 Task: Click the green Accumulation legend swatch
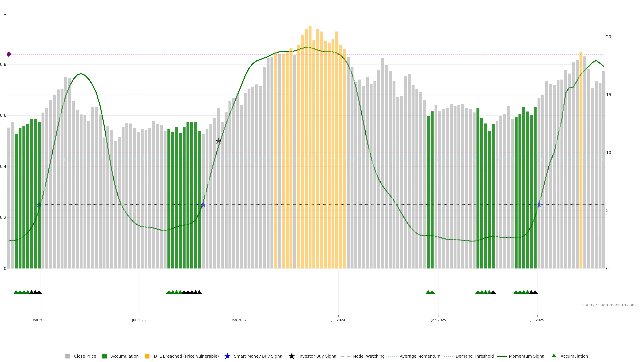[104, 356]
